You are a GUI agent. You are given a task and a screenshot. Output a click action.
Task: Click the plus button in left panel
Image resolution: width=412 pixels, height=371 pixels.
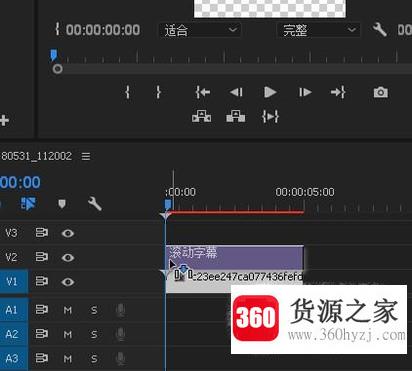point(4,120)
